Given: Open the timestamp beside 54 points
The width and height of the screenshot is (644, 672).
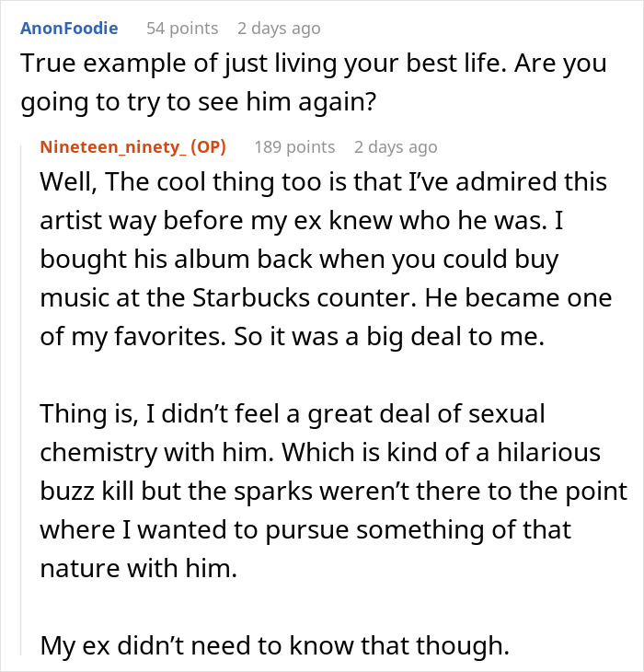Looking at the screenshot, I should click(x=279, y=29).
